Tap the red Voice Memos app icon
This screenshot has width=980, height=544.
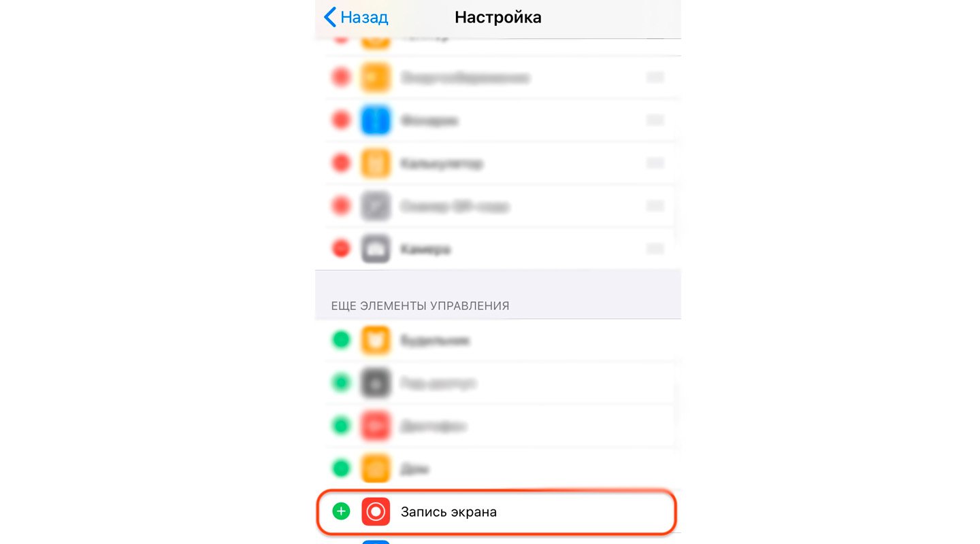click(x=376, y=426)
